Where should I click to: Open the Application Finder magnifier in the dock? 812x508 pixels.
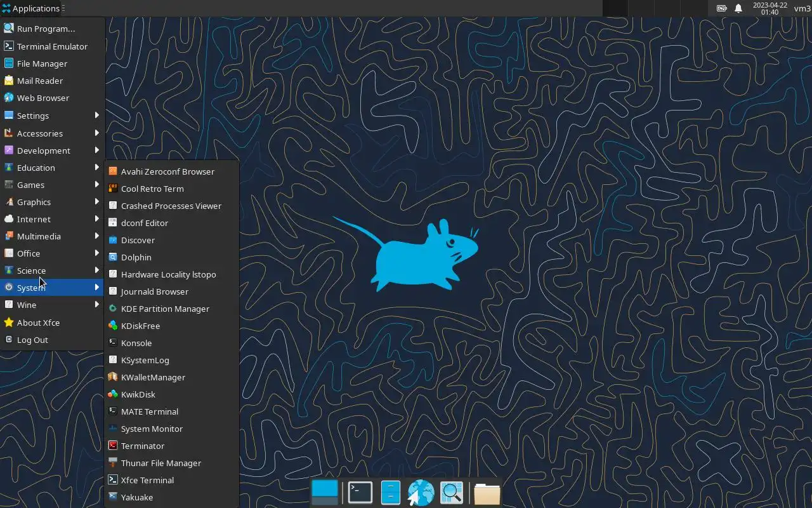452,493
